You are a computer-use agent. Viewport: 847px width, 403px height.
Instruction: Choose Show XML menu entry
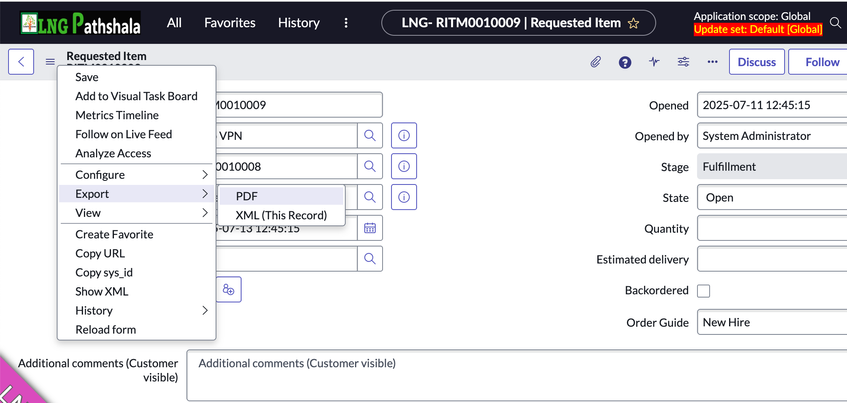137,292
